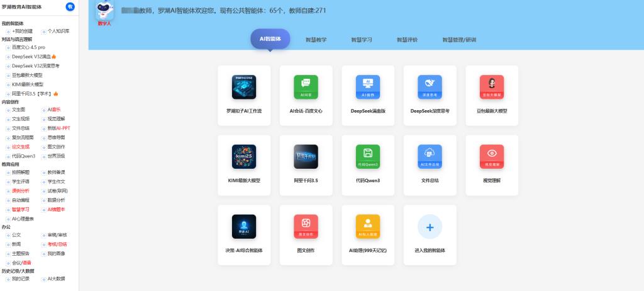Open the 豆包最新大模型 avatar icon

pyautogui.click(x=492, y=87)
